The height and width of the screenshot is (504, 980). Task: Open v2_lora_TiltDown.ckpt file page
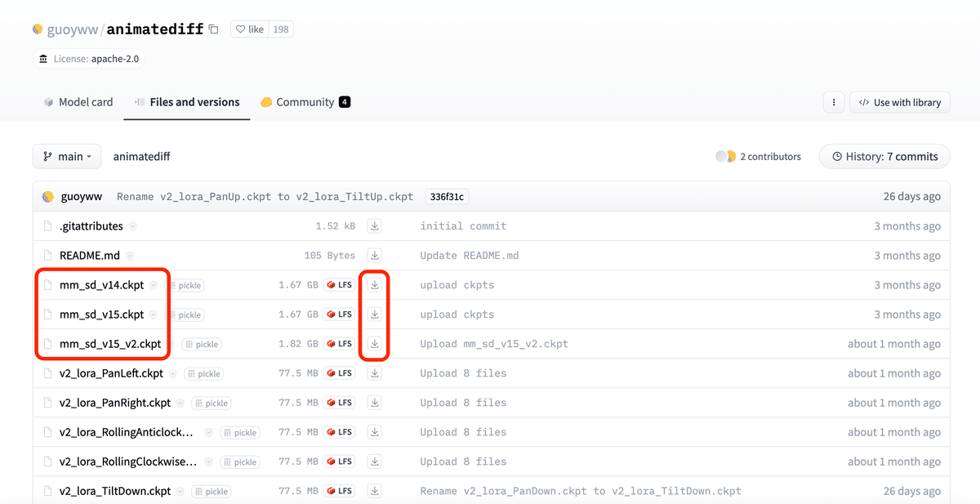pyautogui.click(x=115, y=491)
